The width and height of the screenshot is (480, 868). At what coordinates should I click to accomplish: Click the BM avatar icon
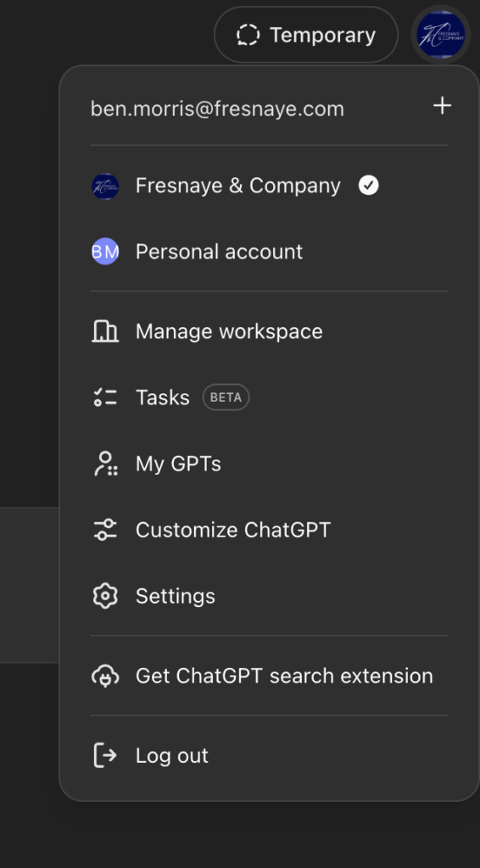click(105, 251)
